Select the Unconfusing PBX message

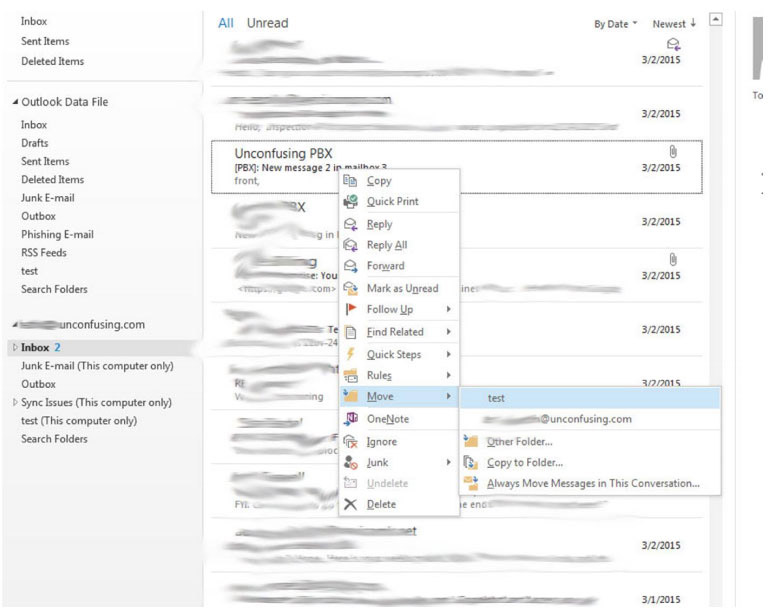tap(457, 167)
